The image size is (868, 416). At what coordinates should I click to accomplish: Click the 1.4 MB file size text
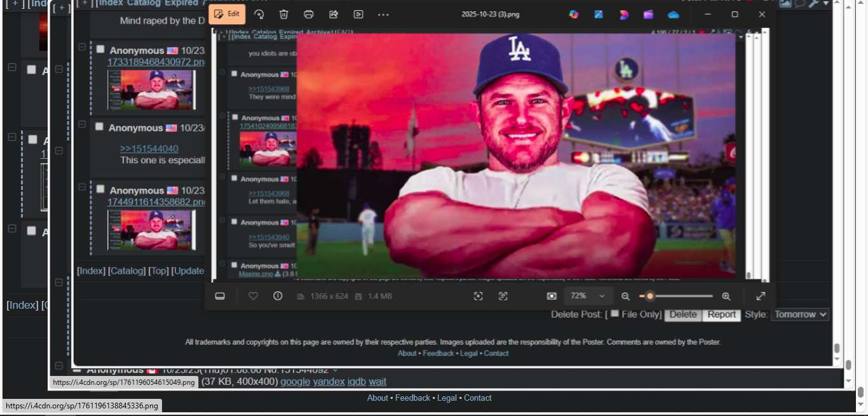[x=380, y=297]
